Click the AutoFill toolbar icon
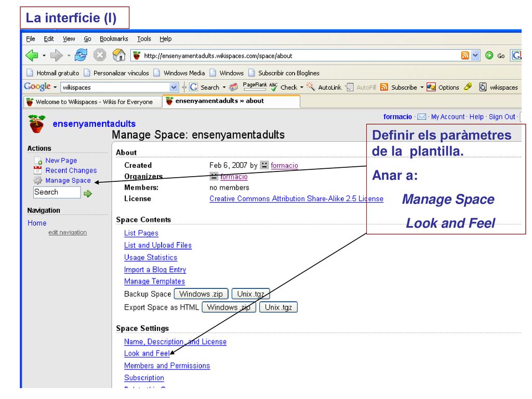Screen dimensions: 532x399 point(349,87)
